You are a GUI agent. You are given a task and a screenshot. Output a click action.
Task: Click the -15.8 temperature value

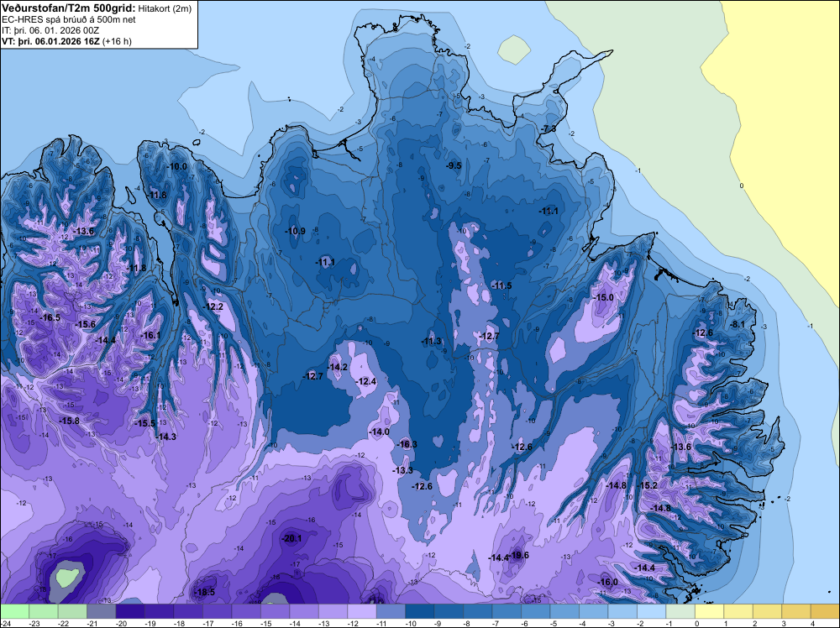pyautogui.click(x=69, y=421)
